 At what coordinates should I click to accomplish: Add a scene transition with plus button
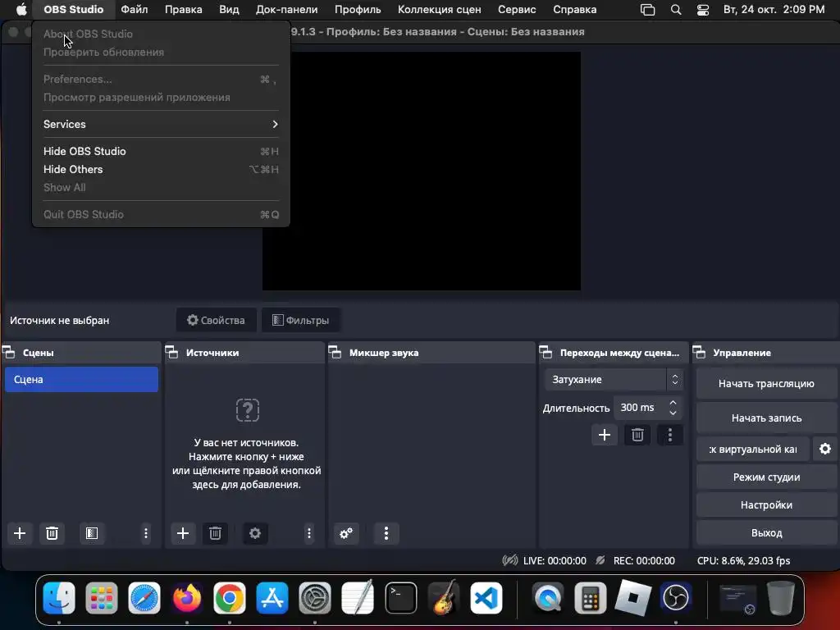pos(605,435)
